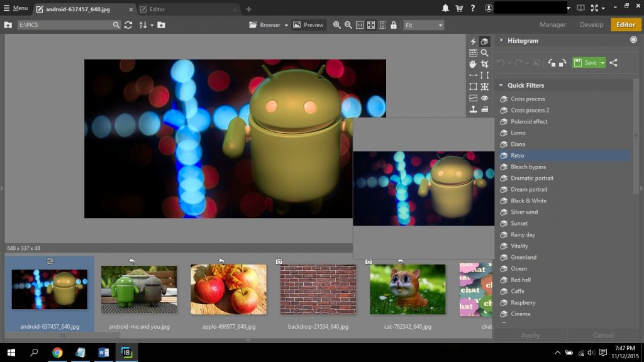The image size is (644, 362).
Task: Go up one folder level
Action: coord(8,25)
